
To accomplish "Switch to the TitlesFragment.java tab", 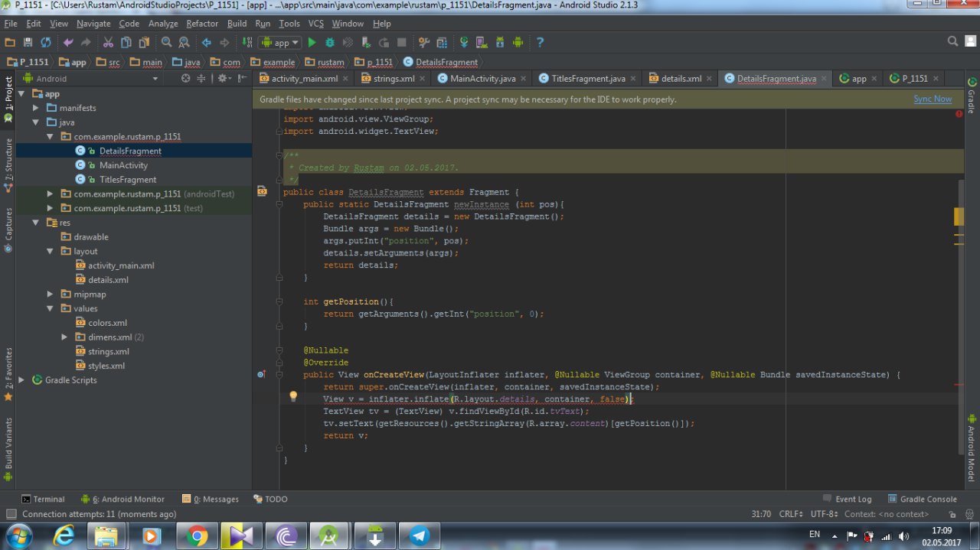I will click(582, 78).
